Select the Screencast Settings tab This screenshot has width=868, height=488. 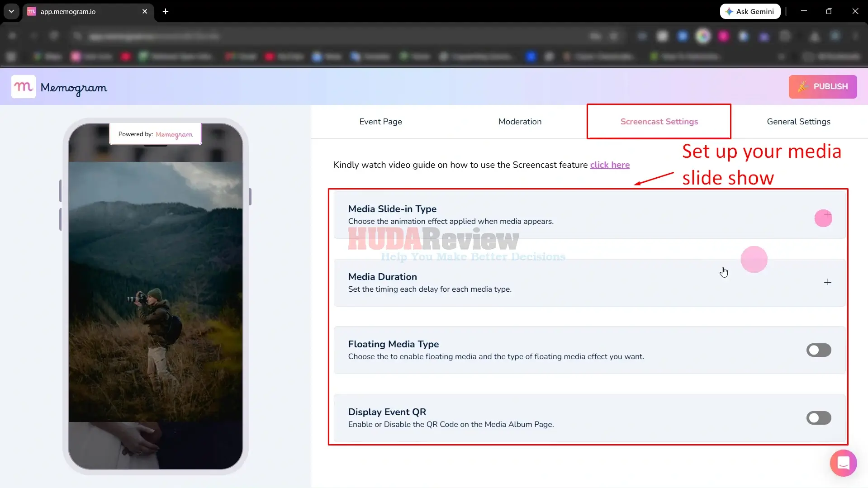pyautogui.click(x=659, y=122)
